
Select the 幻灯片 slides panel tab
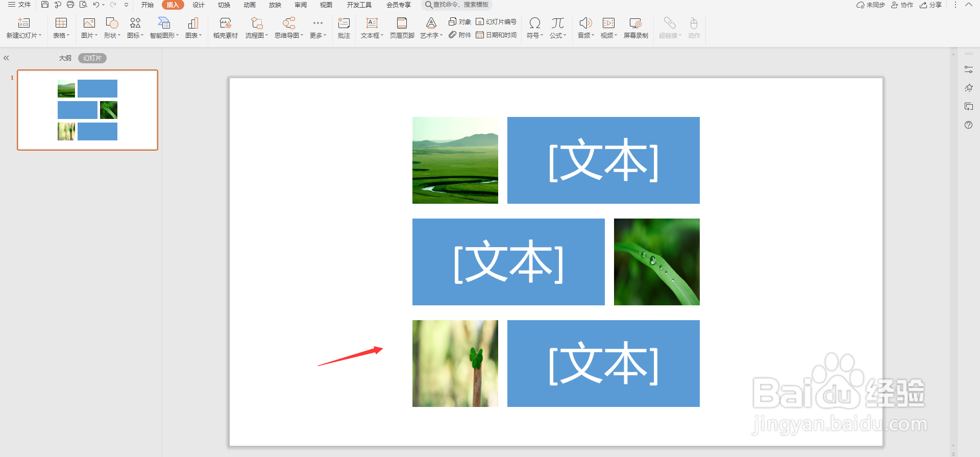[92, 58]
